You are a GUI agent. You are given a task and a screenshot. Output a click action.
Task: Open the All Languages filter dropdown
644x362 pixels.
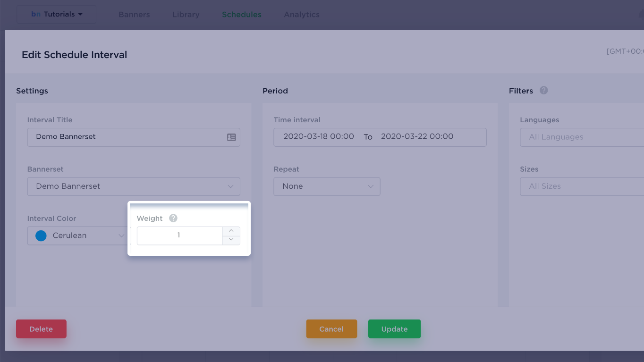point(582,137)
